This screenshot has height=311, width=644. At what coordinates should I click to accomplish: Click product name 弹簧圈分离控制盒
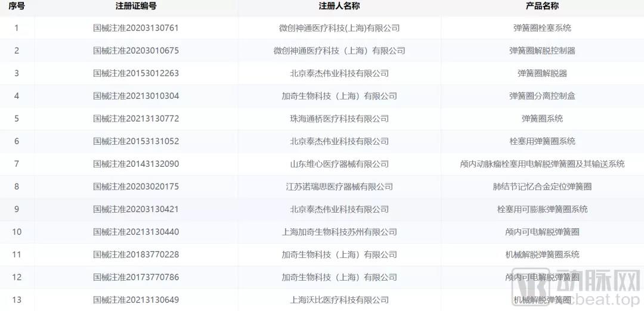point(542,96)
